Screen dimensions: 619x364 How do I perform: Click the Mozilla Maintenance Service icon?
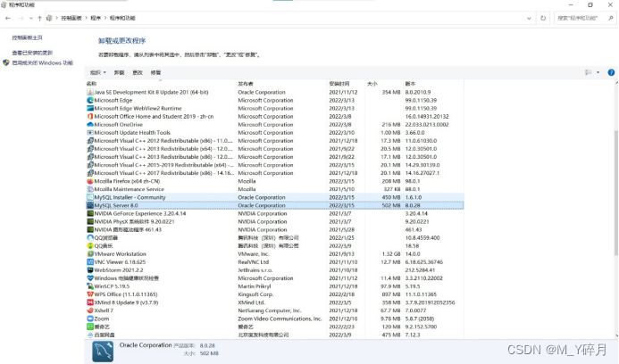click(x=90, y=189)
